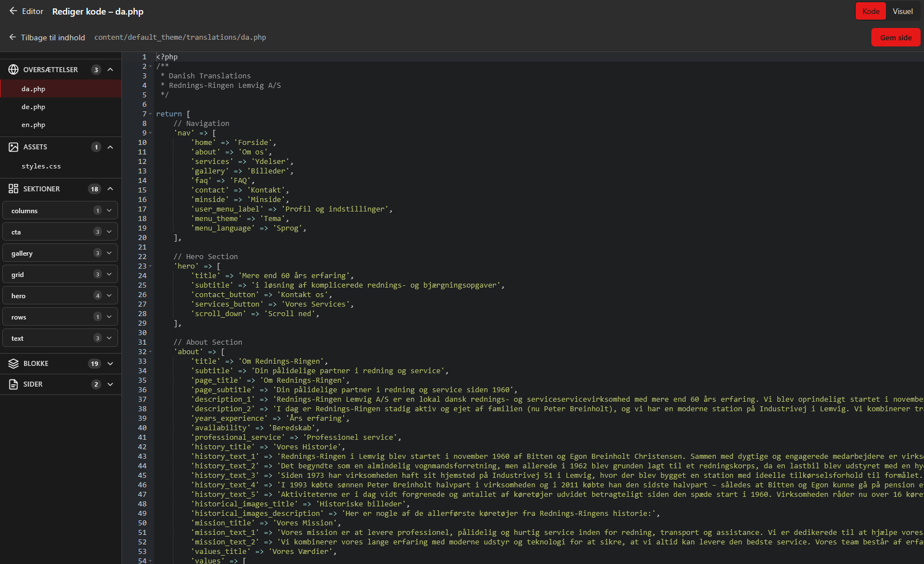
Task: Open the de.php translation file
Action: pos(34,107)
